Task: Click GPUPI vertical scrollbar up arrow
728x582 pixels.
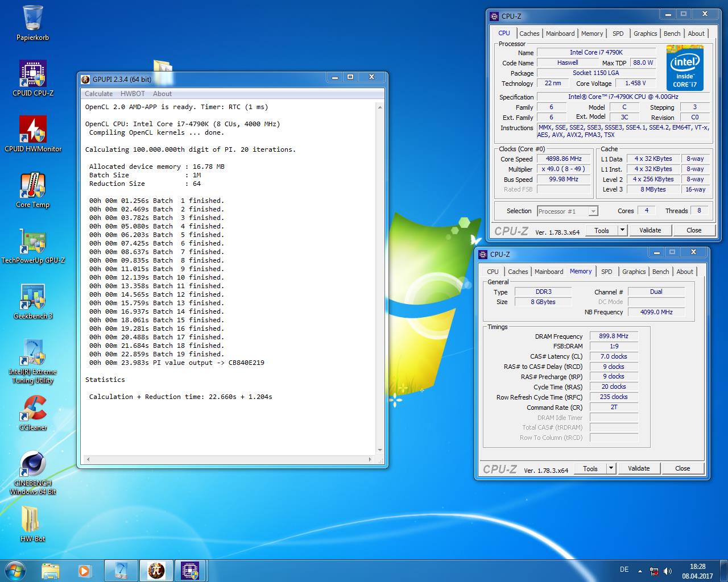Action: click(x=380, y=106)
